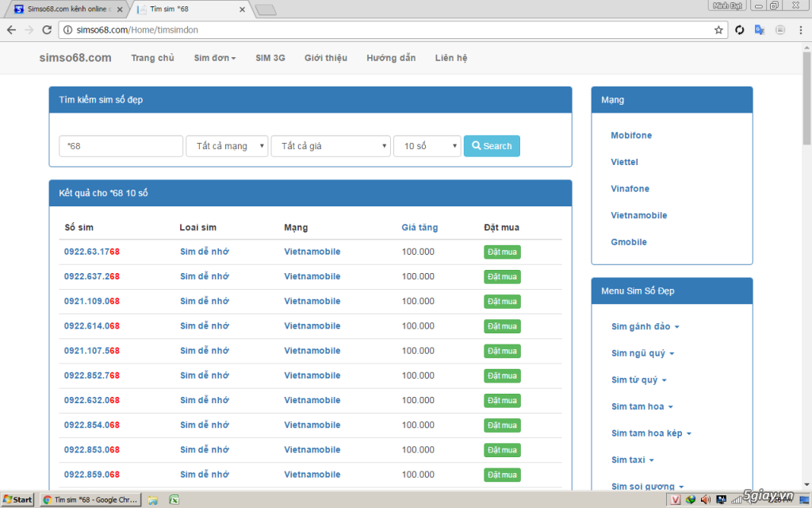This screenshot has height=508, width=812.
Task: Click the Chrome menu three-dot icon
Action: pos(800,29)
